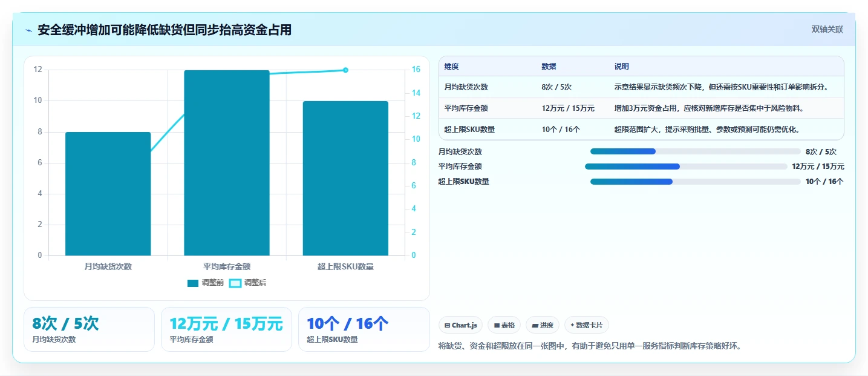
Task: Click the Chart.js tag chip
Action: click(x=460, y=325)
